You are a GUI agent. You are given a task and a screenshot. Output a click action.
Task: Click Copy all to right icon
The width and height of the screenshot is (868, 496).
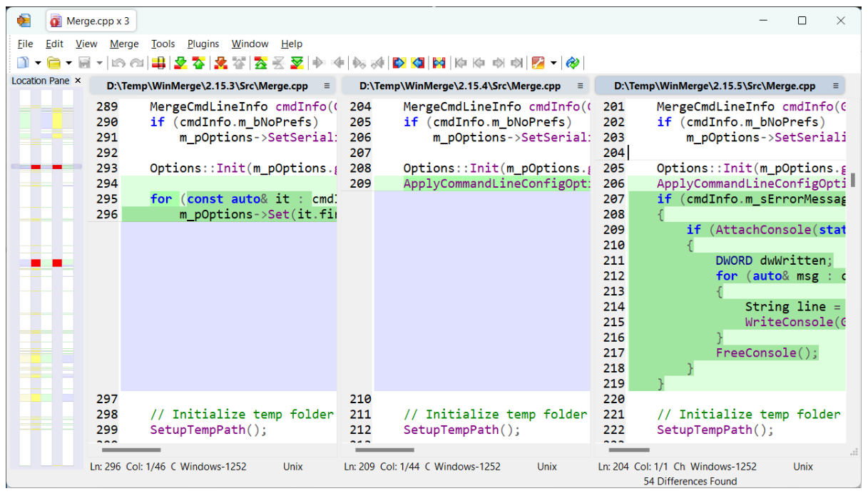399,63
